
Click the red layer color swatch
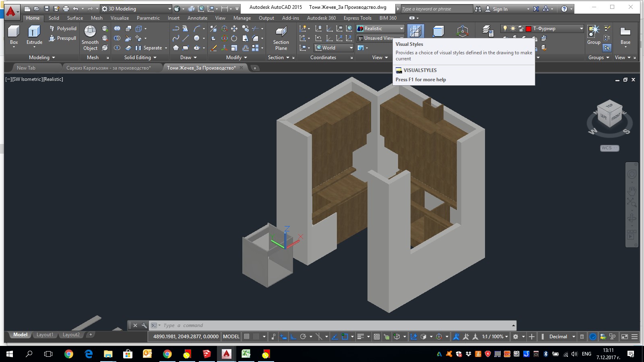pyautogui.click(x=528, y=29)
